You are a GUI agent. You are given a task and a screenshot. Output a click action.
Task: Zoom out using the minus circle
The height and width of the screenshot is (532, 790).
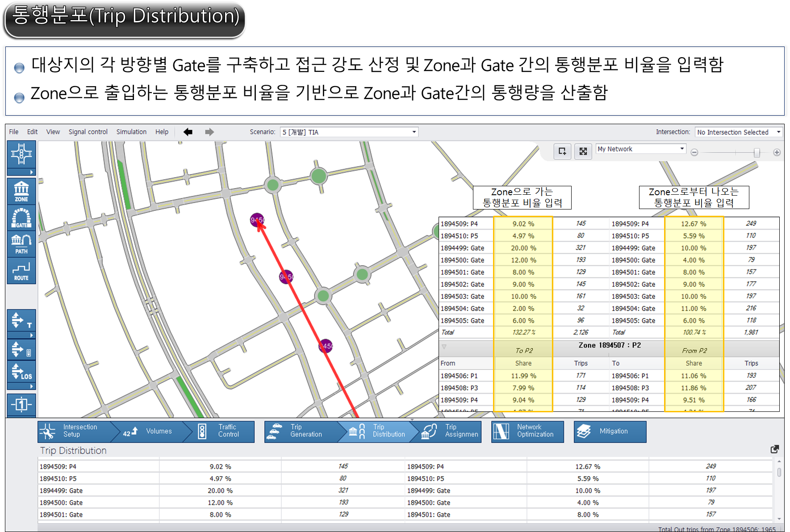pos(694,152)
